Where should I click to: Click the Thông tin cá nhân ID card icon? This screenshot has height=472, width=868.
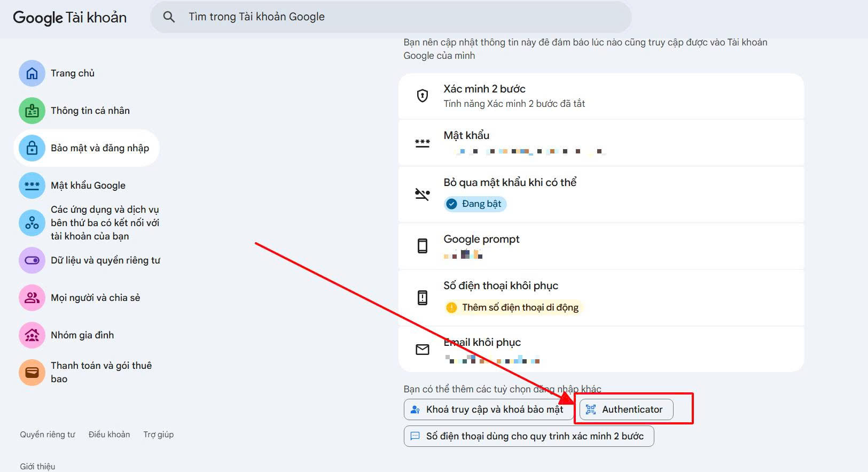click(32, 111)
